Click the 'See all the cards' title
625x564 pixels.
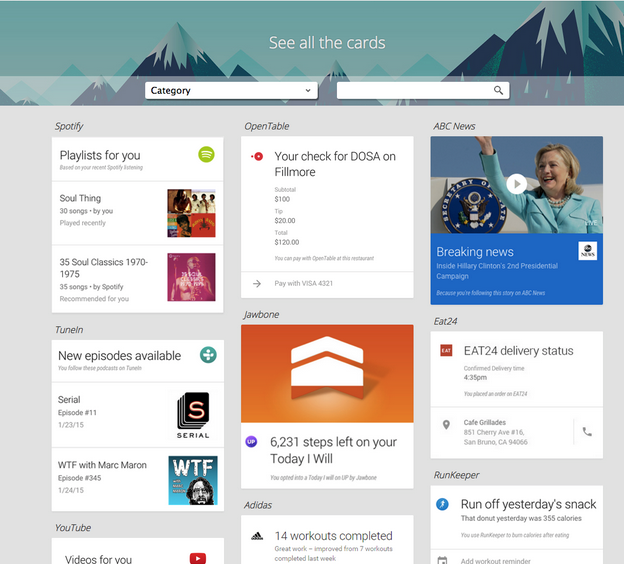(x=327, y=43)
